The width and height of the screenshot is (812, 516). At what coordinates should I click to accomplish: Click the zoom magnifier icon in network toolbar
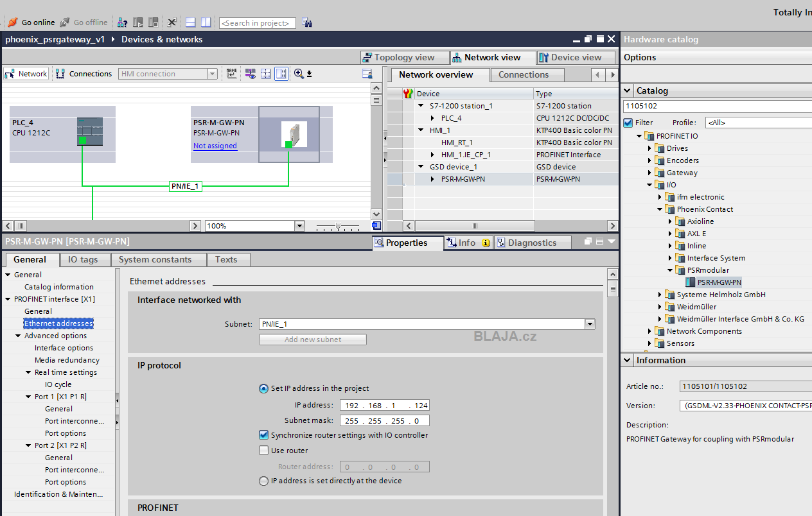coord(299,74)
